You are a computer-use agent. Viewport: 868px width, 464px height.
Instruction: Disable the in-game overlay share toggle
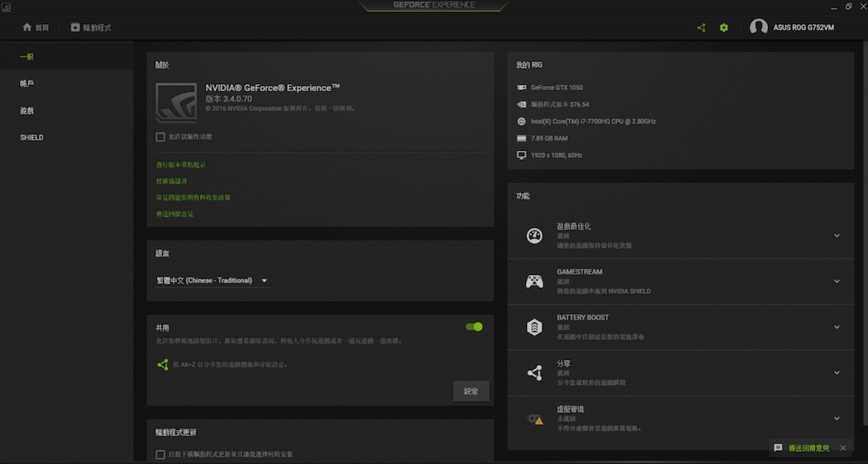pos(474,327)
